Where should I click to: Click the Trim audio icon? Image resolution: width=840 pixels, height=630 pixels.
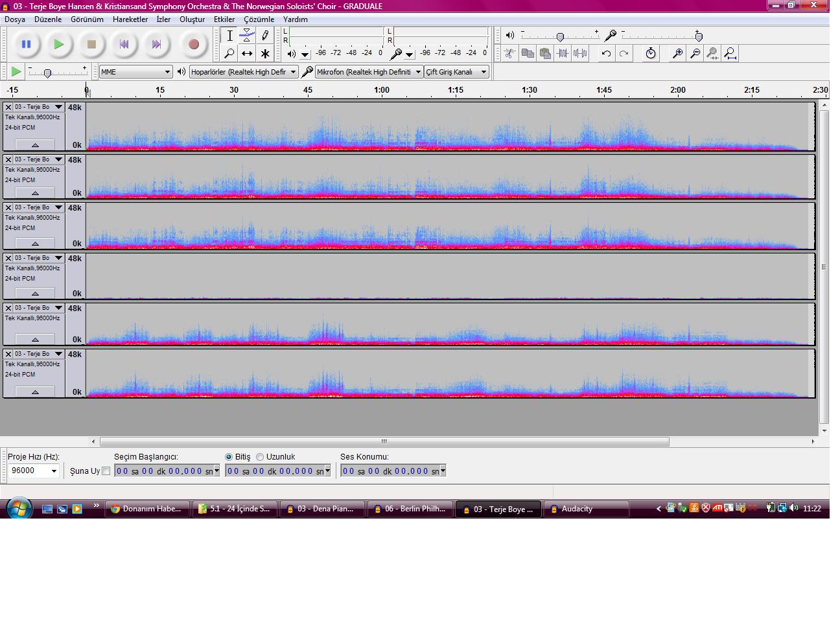pyautogui.click(x=563, y=53)
